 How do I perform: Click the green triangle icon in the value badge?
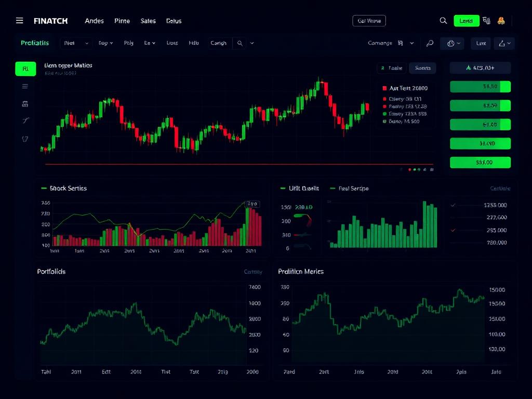(x=469, y=68)
